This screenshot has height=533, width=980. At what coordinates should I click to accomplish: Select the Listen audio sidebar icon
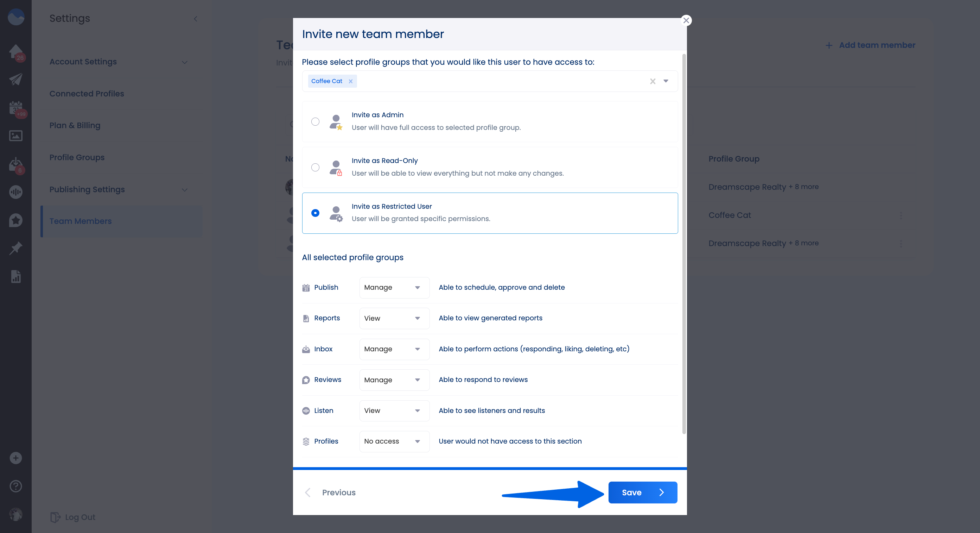15,192
